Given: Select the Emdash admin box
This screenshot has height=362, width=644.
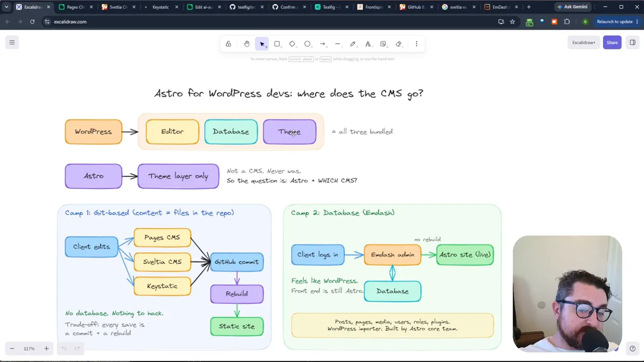Looking at the screenshot, I should 392,255.
